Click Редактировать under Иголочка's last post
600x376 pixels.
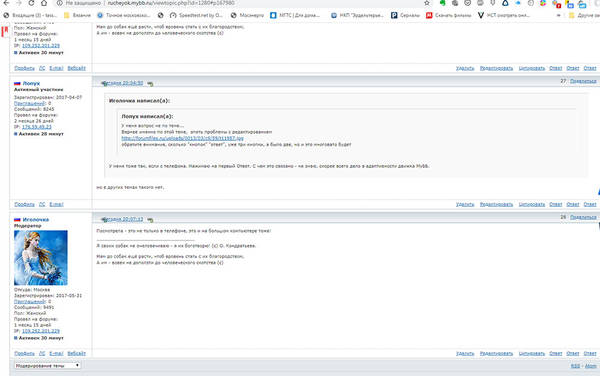point(496,353)
